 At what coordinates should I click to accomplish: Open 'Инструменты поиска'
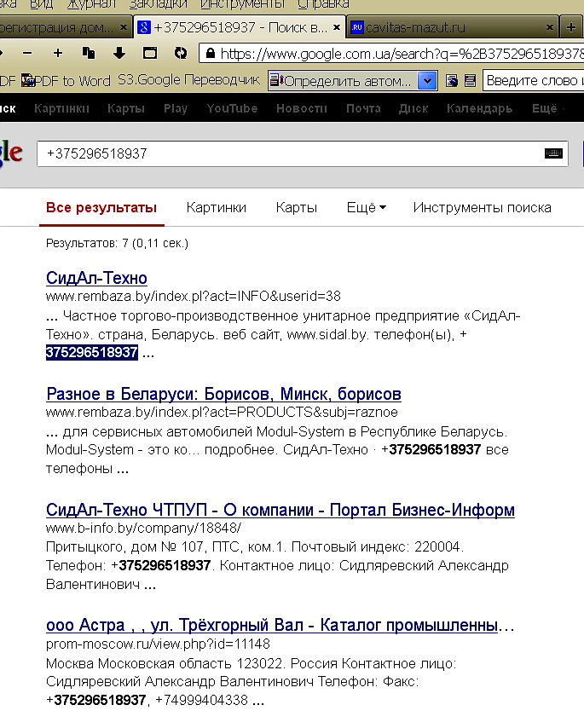482,207
